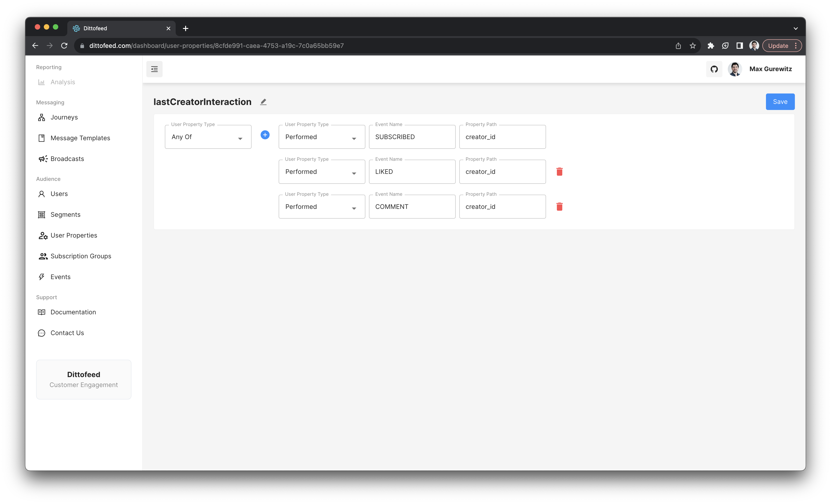Open Performed dropdown in LIKED row
Viewport: 831px width, 504px height.
[x=322, y=172]
